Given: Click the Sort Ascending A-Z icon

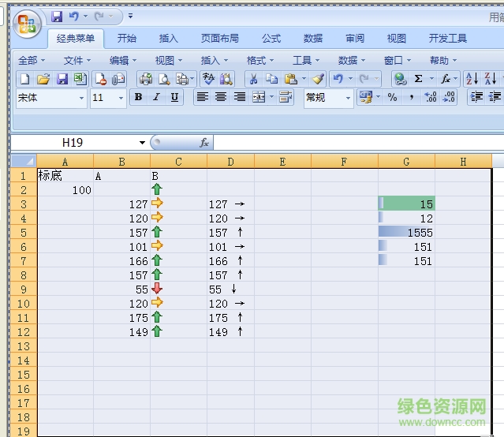Looking at the screenshot, I should 472,78.
